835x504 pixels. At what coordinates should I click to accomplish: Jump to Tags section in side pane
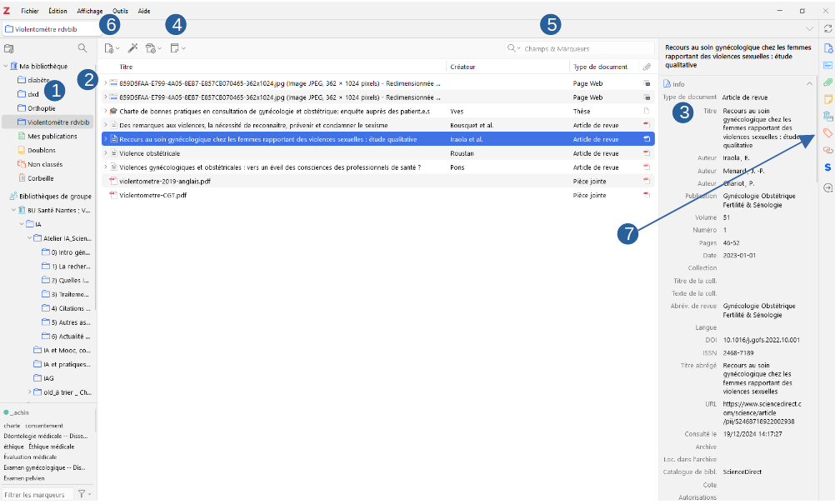tap(827, 132)
